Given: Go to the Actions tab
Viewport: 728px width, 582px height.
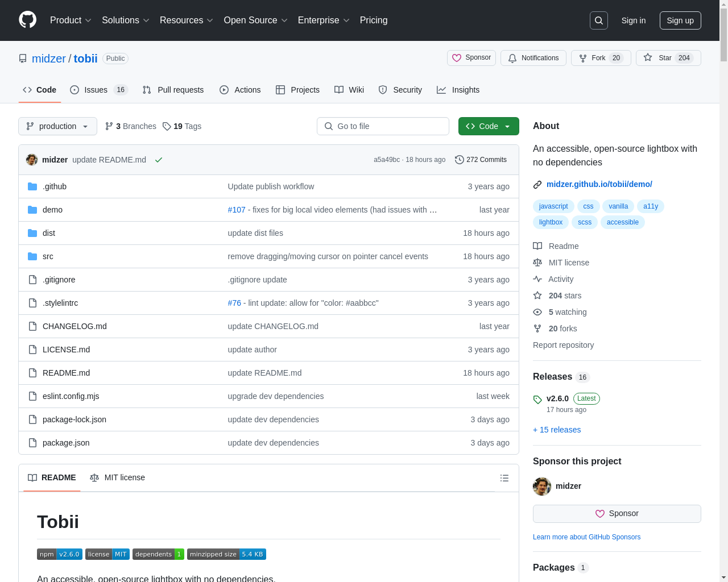Looking at the screenshot, I should 240,90.
